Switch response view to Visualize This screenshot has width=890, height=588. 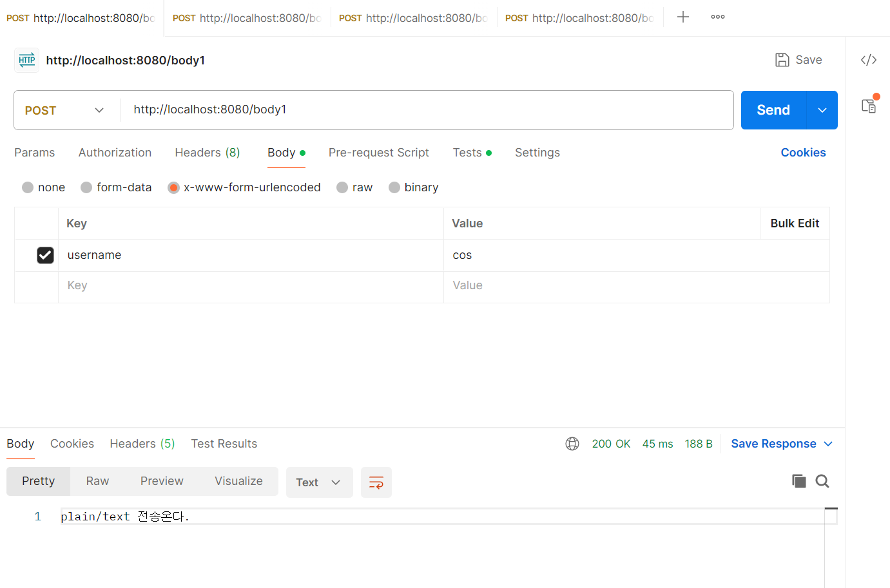tap(238, 481)
